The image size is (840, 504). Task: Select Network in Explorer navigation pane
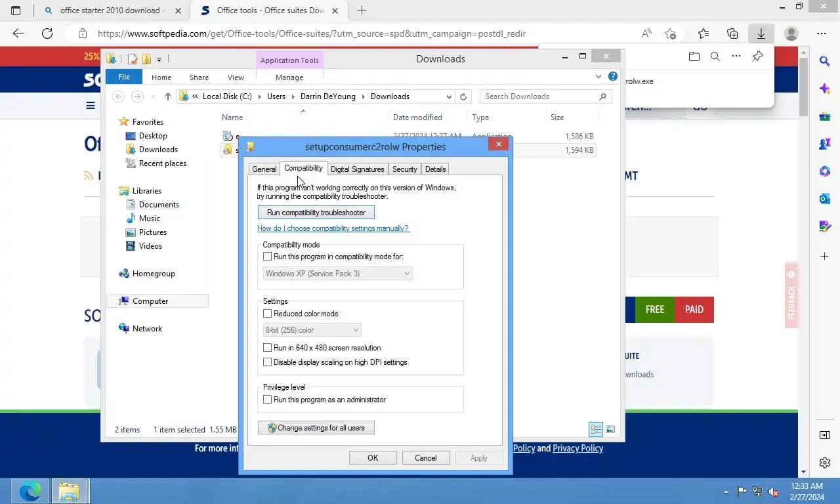pos(147,329)
